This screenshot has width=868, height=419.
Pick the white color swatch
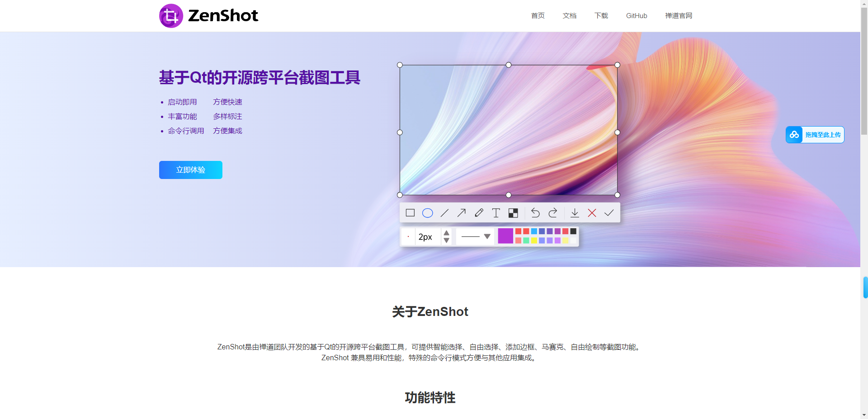pos(573,240)
